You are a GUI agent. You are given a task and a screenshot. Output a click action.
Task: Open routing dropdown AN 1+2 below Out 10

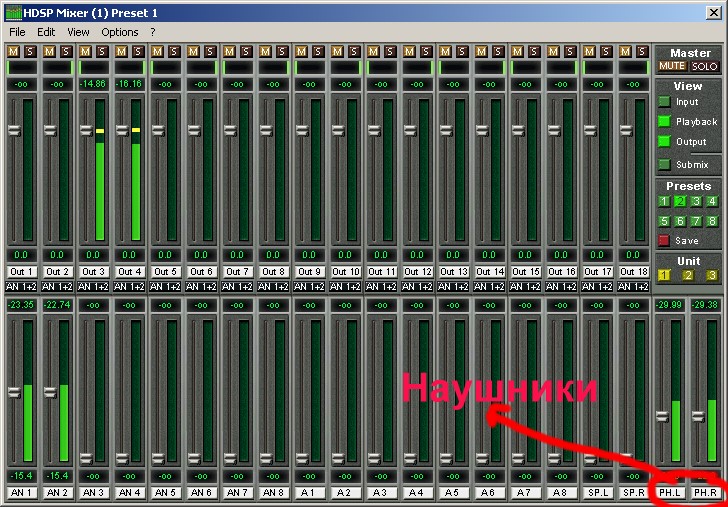tap(345, 287)
